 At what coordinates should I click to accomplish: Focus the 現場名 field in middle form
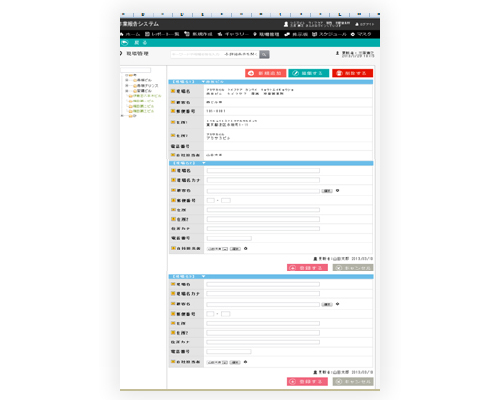point(263,171)
